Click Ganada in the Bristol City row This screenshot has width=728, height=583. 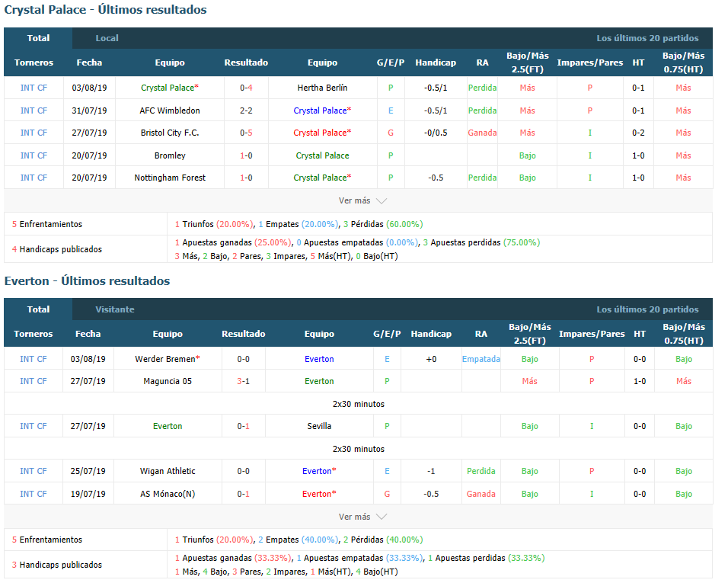482,133
